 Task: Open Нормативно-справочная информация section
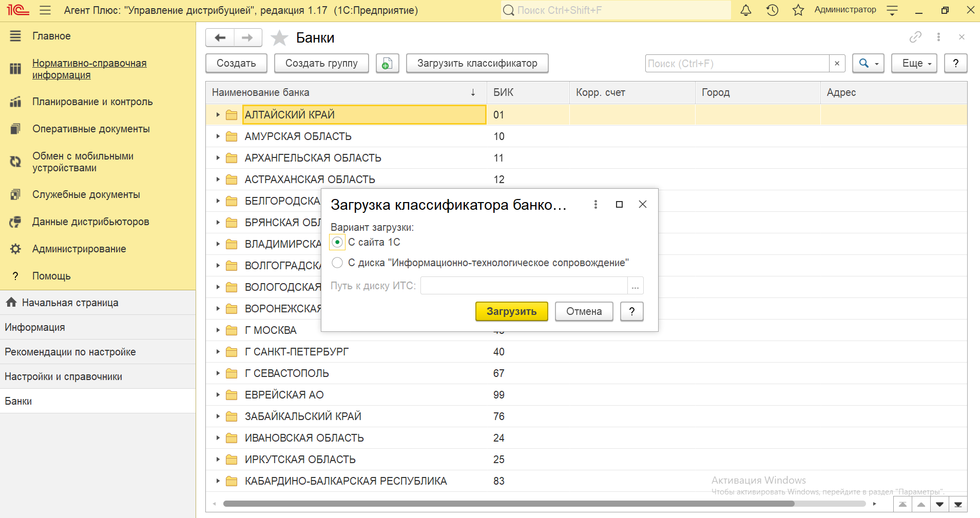click(x=89, y=69)
